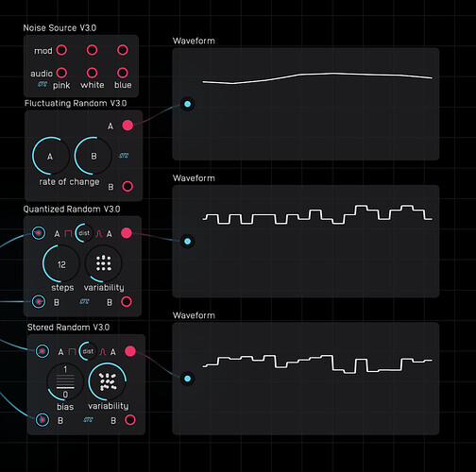Click Stored Random output A jack
The width and height of the screenshot is (476, 472).
(x=130, y=351)
